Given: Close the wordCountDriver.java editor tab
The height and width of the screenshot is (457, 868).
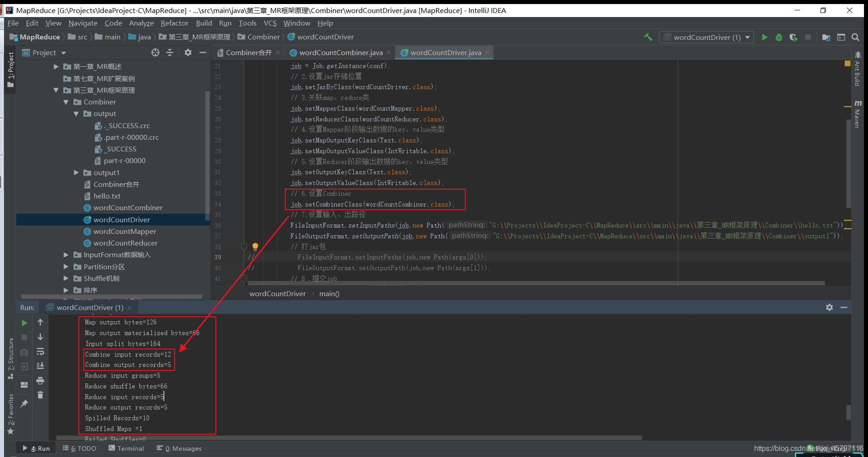Looking at the screenshot, I should click(487, 53).
